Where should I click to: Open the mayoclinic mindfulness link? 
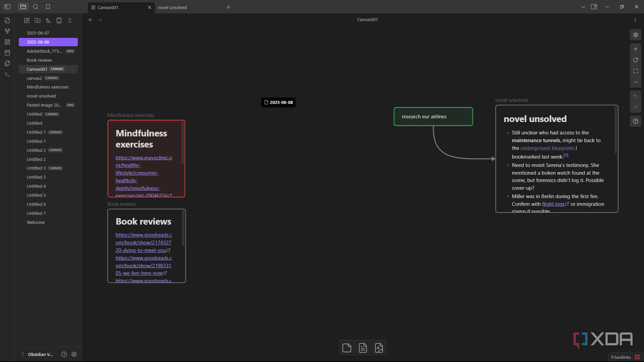[144, 177]
